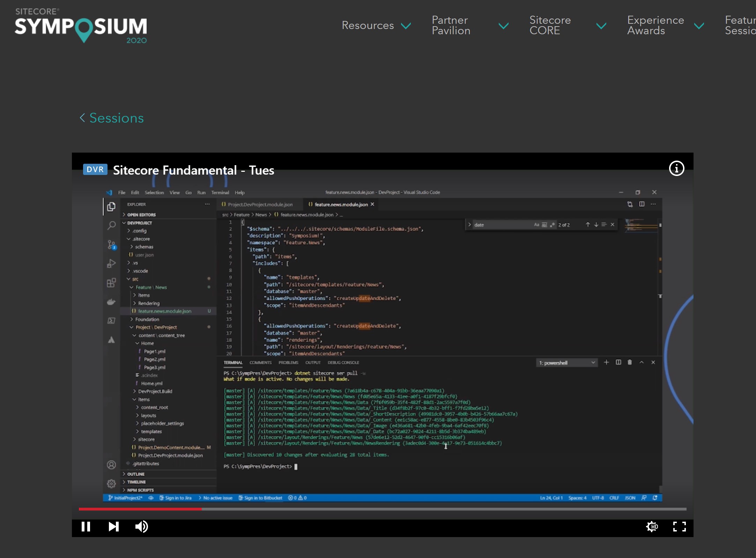Open the Terminal menu
The height and width of the screenshot is (558, 756).
pyautogui.click(x=220, y=192)
